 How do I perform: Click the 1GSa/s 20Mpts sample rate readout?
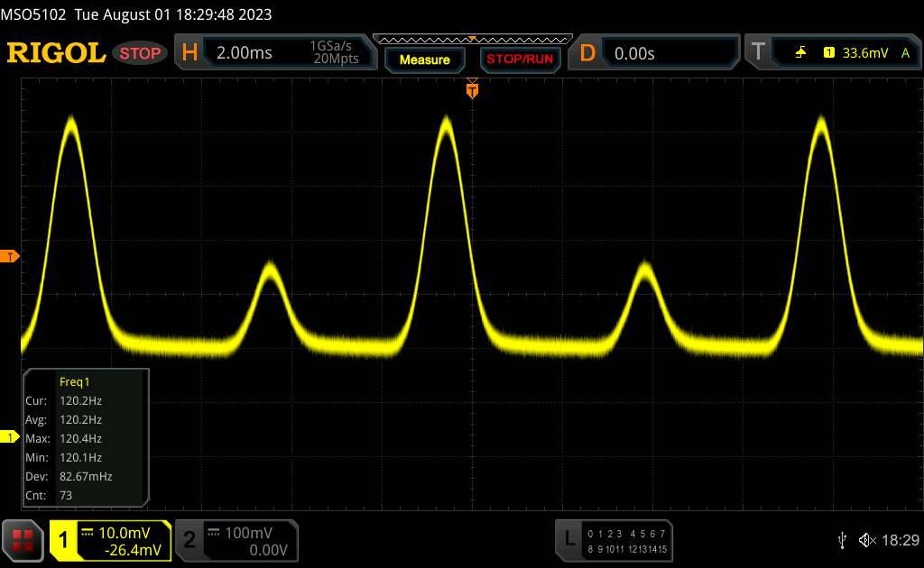coord(335,53)
